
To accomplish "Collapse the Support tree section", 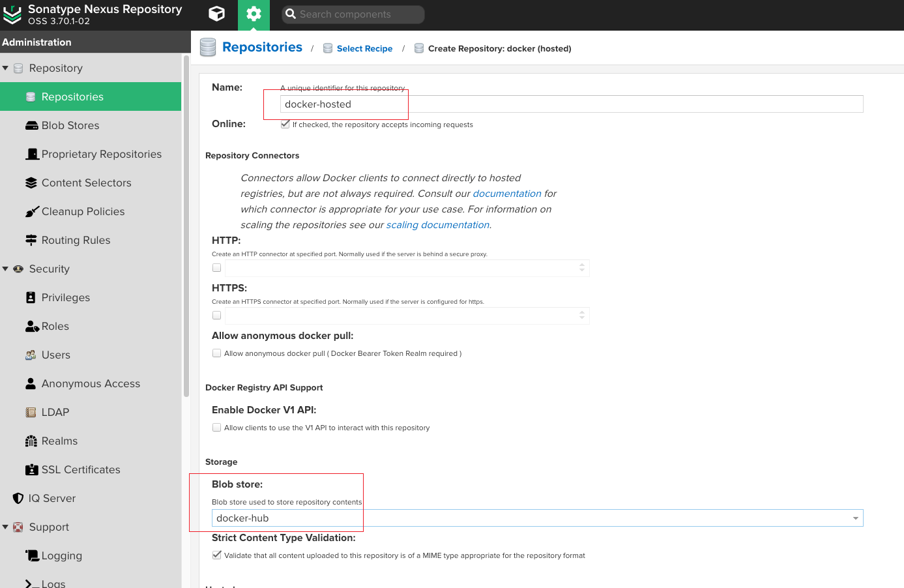I will point(5,527).
